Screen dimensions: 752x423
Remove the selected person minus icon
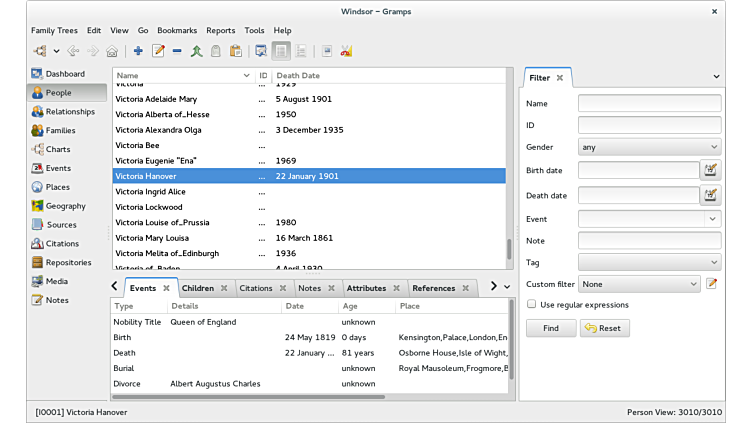[177, 51]
